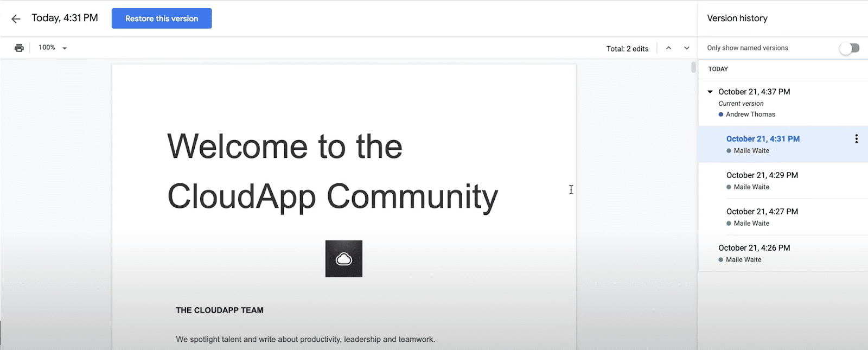Go to previous edit with up chevron
Image resolution: width=868 pixels, height=350 pixels.
(668, 48)
